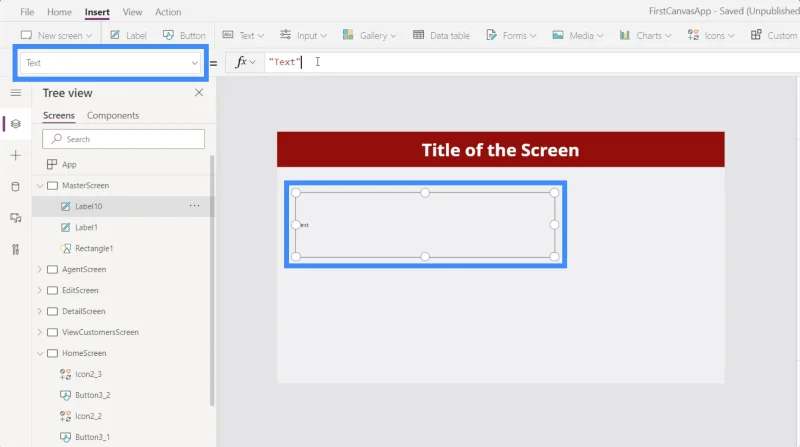Open the more options for Label10
This screenshot has height=447, width=800.
pyautogui.click(x=194, y=206)
